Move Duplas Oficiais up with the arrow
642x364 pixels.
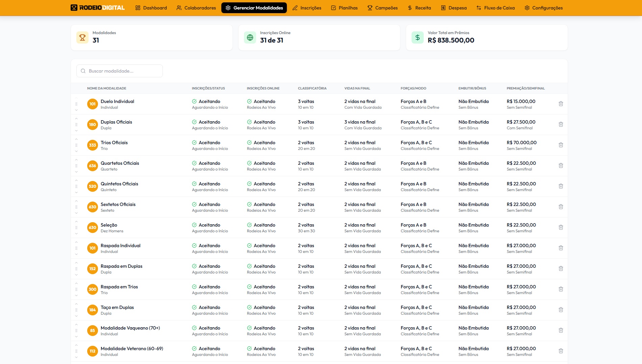point(76,119)
